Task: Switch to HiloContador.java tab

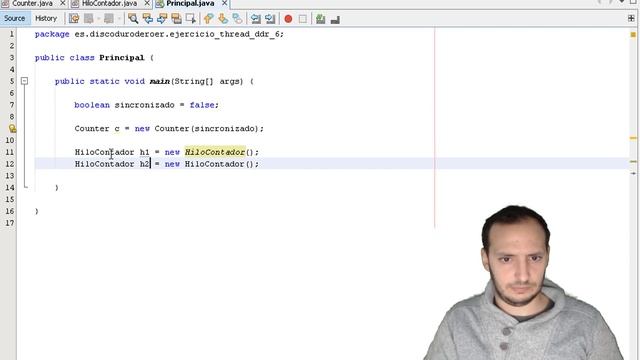Action: pos(109,3)
